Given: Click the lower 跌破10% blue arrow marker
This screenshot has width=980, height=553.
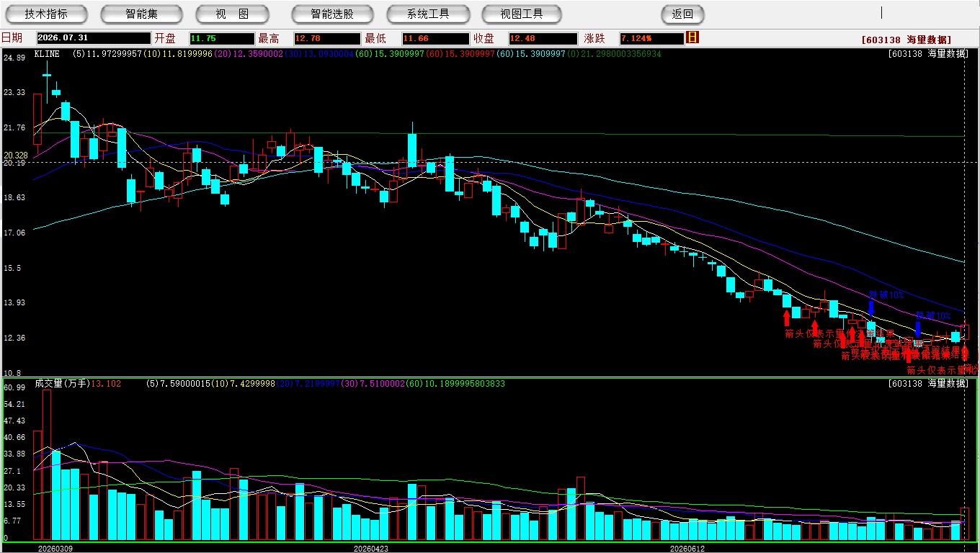Looking at the screenshot, I should [918, 328].
